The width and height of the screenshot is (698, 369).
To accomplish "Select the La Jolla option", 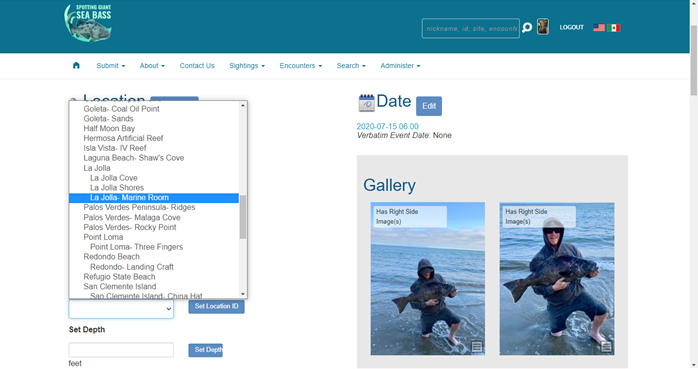I will point(97,168).
